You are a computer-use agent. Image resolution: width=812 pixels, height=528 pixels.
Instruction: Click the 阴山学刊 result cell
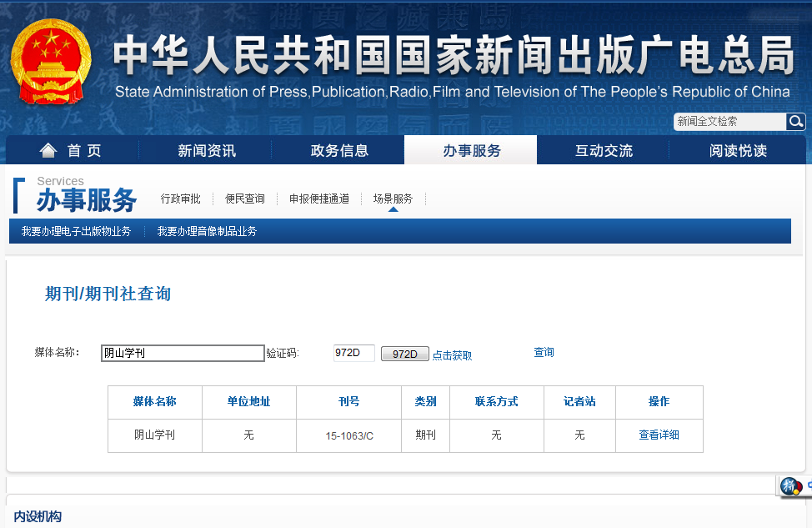(154, 435)
